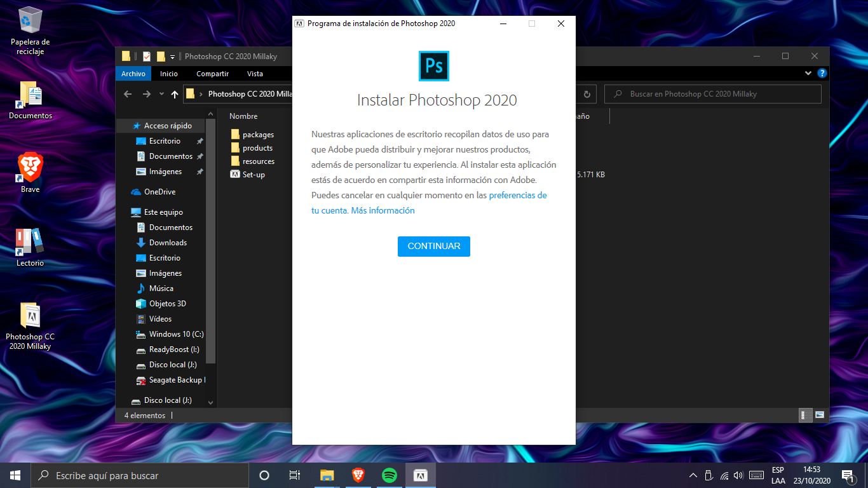Select the resources folder
Screen dimensions: 868x488
[252, 161]
